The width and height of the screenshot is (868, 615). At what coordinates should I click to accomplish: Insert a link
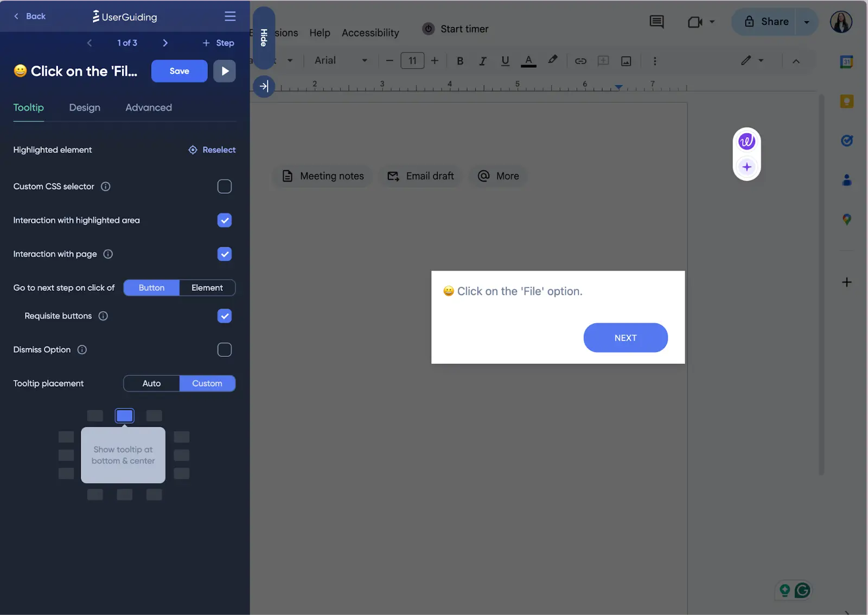tap(580, 61)
